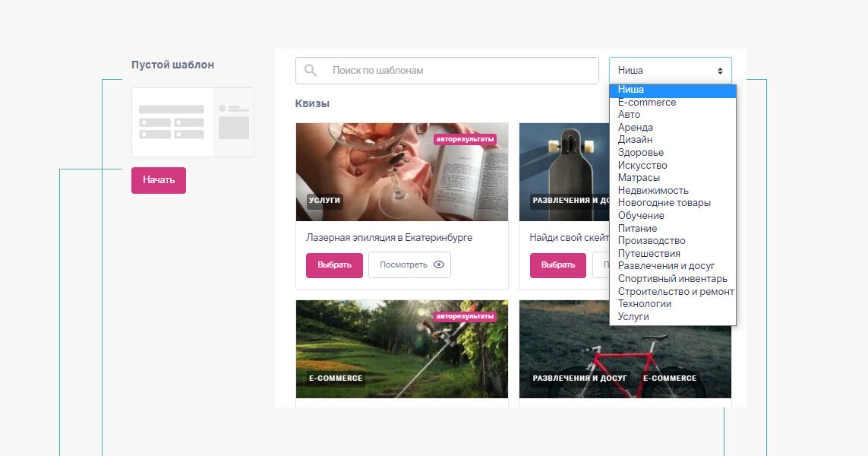The width and height of the screenshot is (868, 456).
Task: Choose Авто in the niche list
Action: (x=673, y=115)
